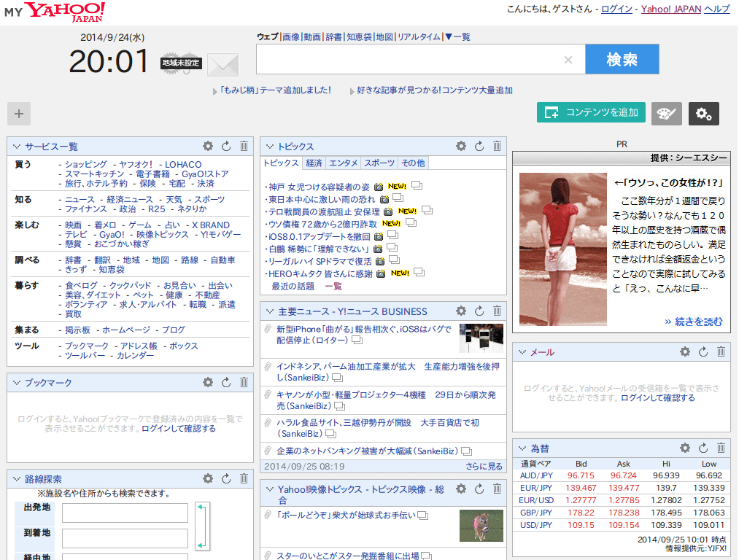Open settings of Yahoo!映像トピックス panel
Image resolution: width=747 pixels, height=560 pixels.
click(x=461, y=489)
